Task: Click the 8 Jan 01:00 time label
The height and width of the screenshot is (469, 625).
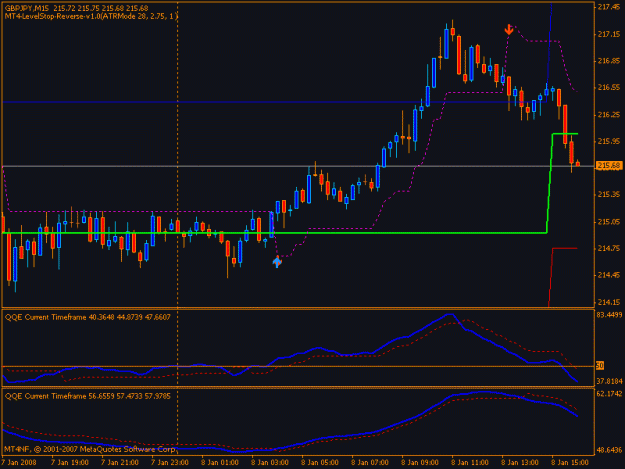Action: (x=220, y=462)
